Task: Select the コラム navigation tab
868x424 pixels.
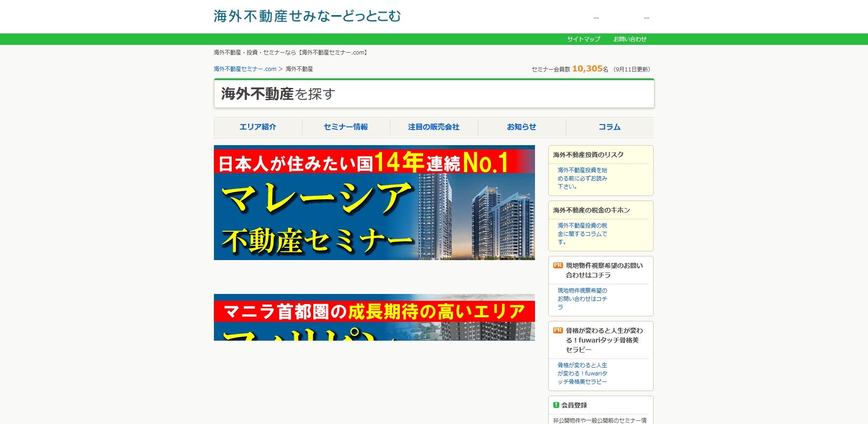Action: pyautogui.click(x=610, y=127)
